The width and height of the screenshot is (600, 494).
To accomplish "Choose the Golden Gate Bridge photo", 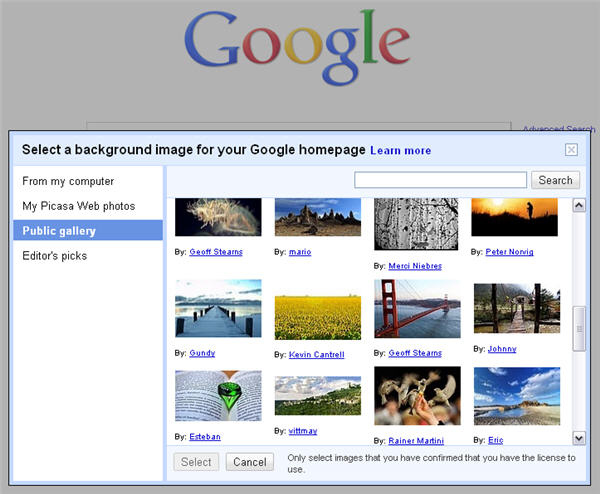I will tap(417, 309).
